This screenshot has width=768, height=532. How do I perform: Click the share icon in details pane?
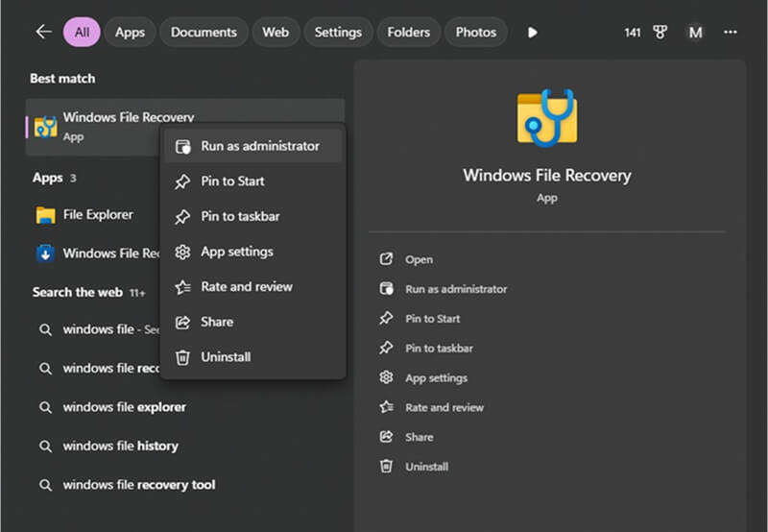coord(386,437)
